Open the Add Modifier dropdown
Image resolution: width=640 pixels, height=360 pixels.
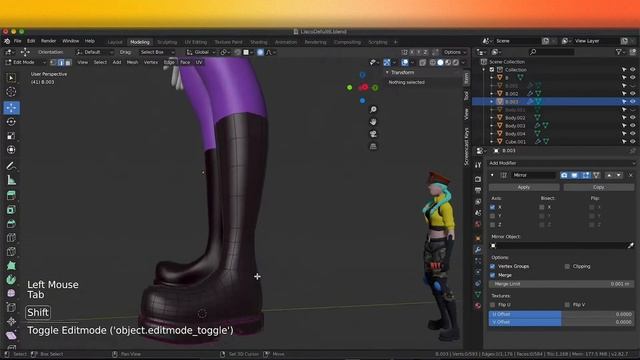coord(562,163)
